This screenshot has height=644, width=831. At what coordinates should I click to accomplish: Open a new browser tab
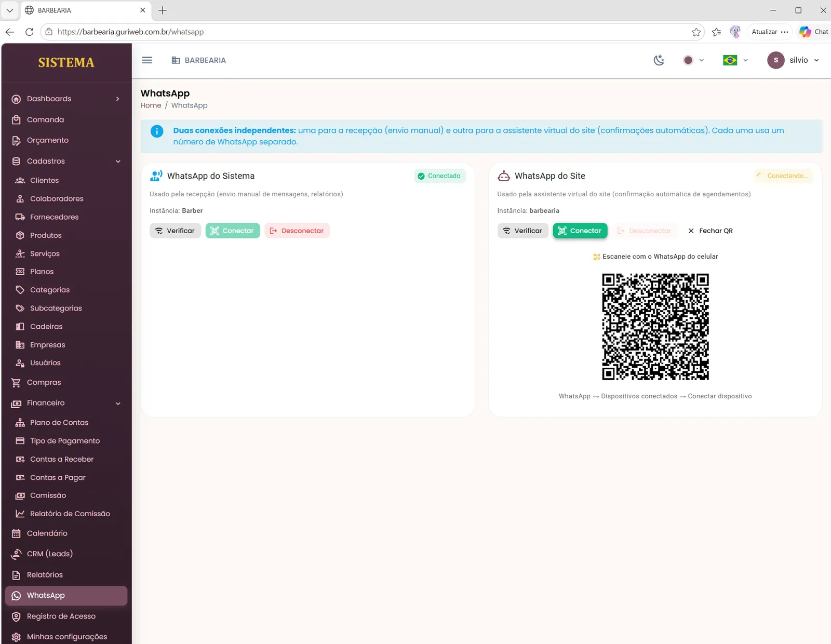coord(163,10)
